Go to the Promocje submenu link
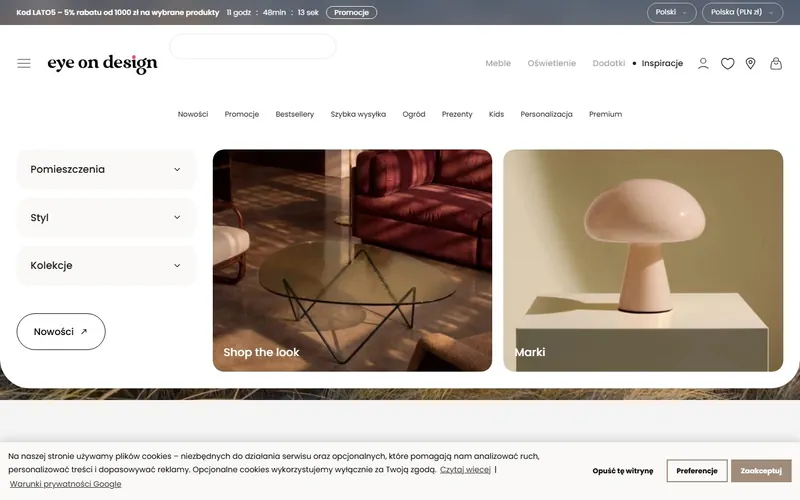The image size is (800, 500). click(242, 114)
